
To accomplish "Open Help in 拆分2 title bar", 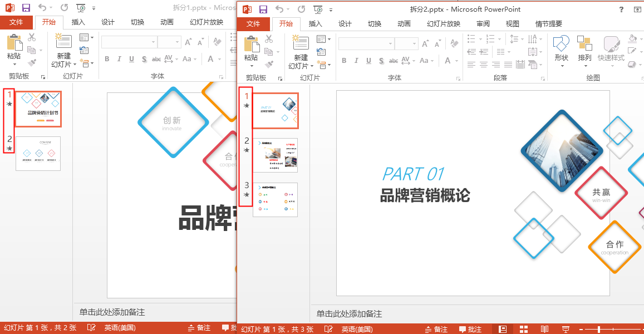I will click(x=621, y=9).
